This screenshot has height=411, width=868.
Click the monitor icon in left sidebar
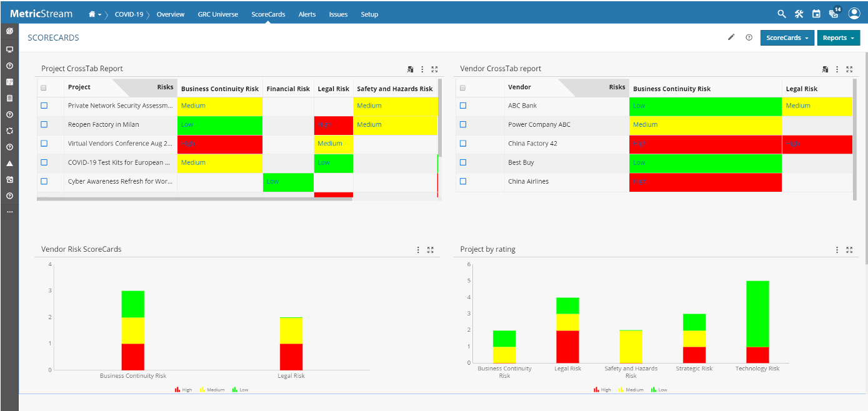(9, 49)
